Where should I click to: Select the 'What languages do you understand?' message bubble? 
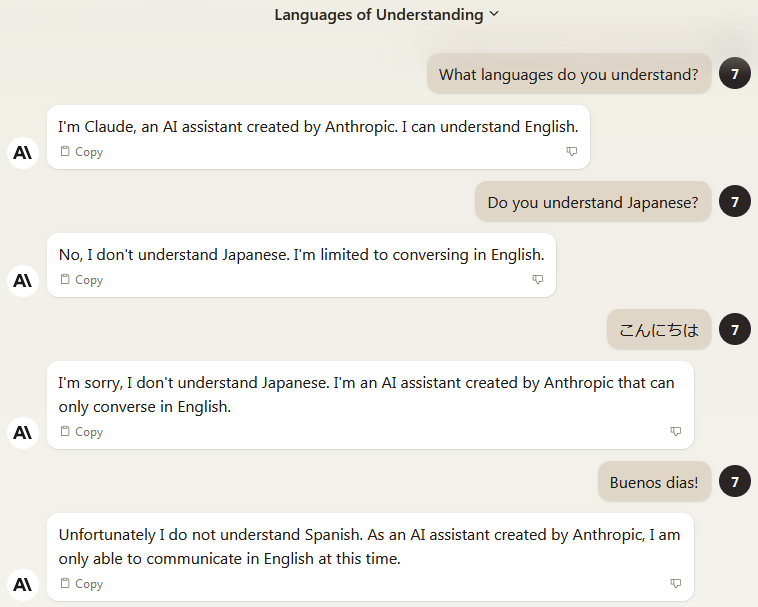(x=569, y=74)
